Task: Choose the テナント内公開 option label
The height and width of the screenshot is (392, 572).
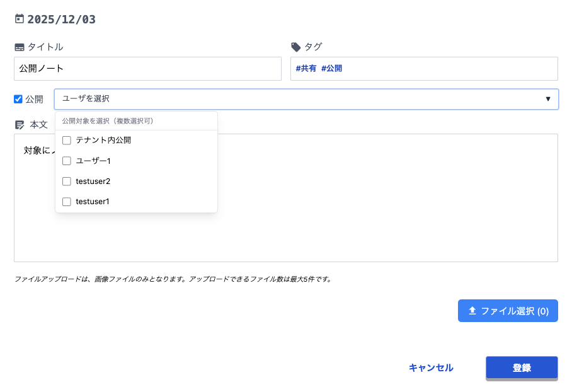Action: pyautogui.click(x=103, y=141)
